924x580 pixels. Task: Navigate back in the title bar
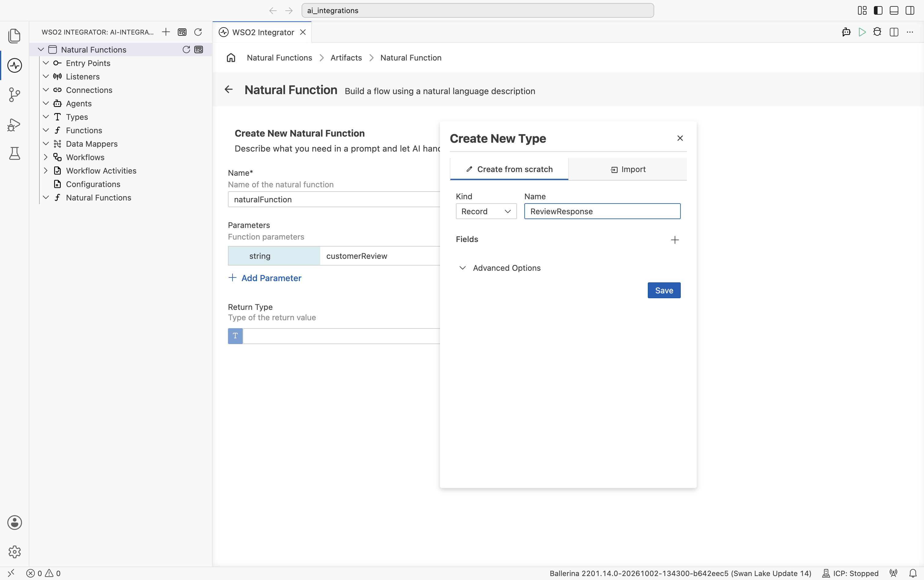click(x=273, y=10)
